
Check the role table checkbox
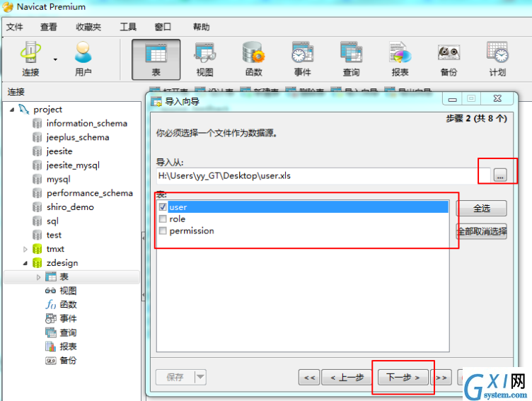(x=163, y=219)
